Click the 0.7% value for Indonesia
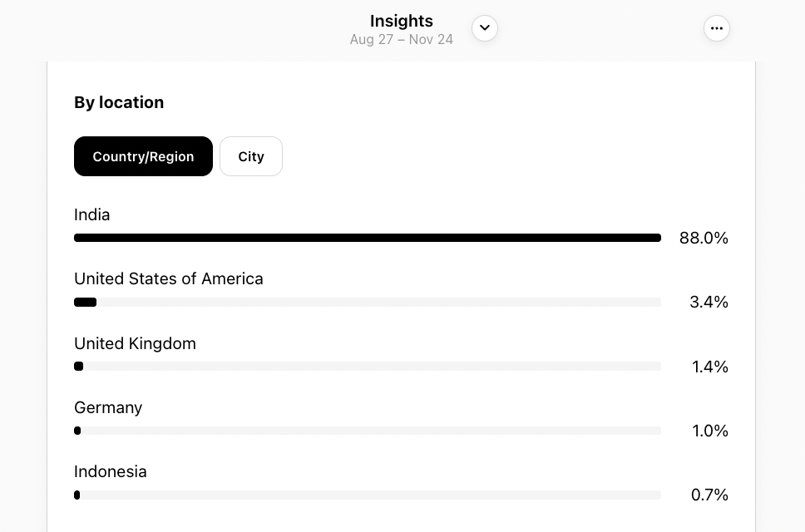This screenshot has width=805, height=532. (x=709, y=495)
